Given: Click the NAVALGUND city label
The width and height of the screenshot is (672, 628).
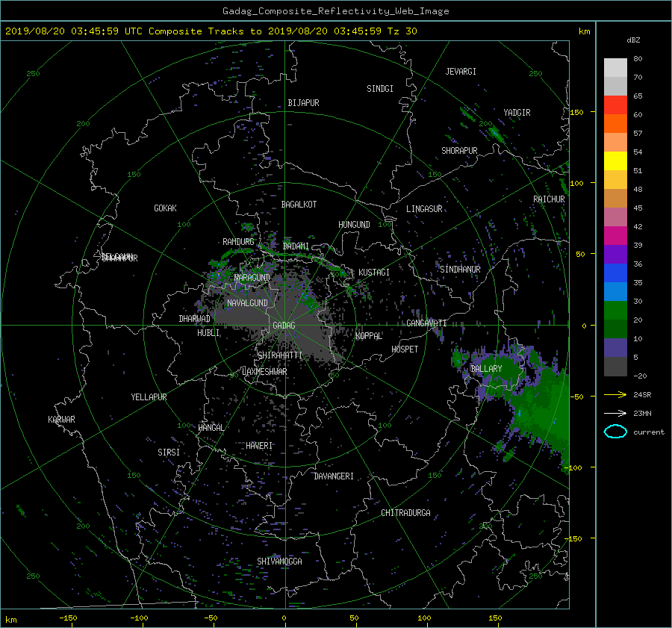Looking at the screenshot, I should pos(247,303).
